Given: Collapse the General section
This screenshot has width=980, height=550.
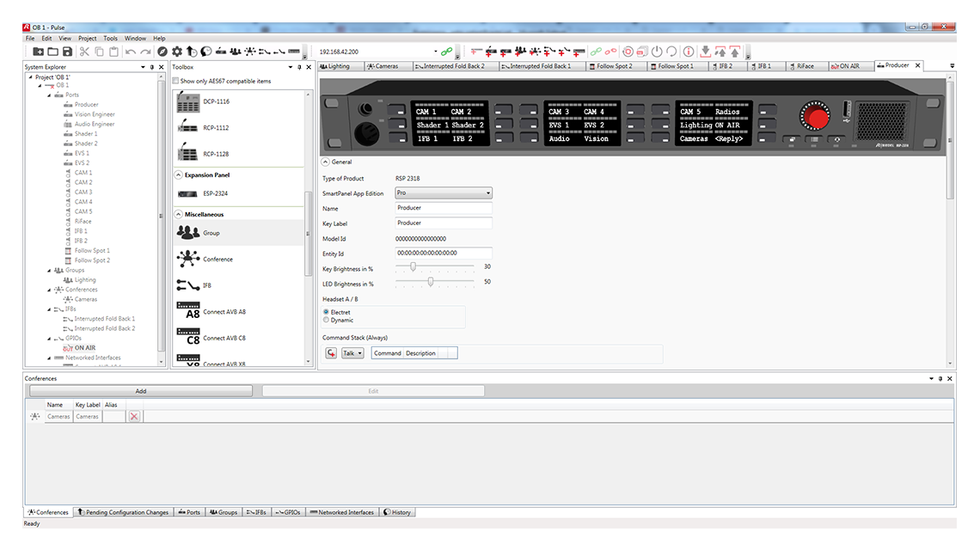Looking at the screenshot, I should pos(325,162).
